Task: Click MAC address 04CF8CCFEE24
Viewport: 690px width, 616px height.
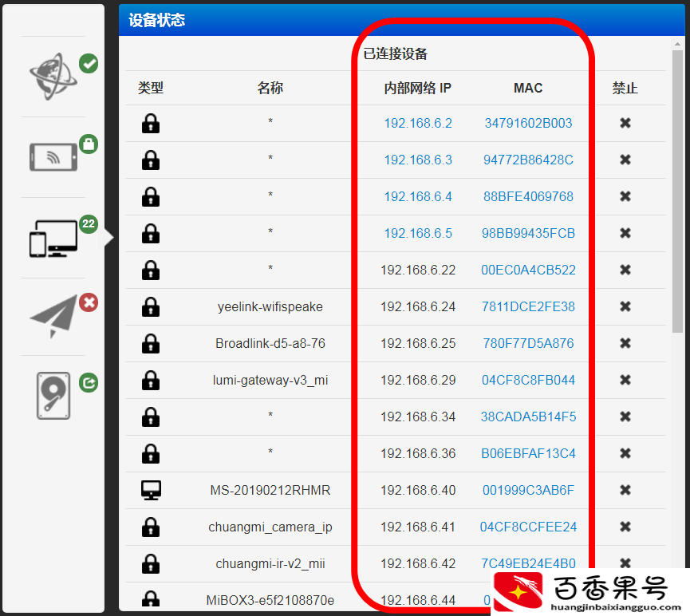Action: (528, 527)
